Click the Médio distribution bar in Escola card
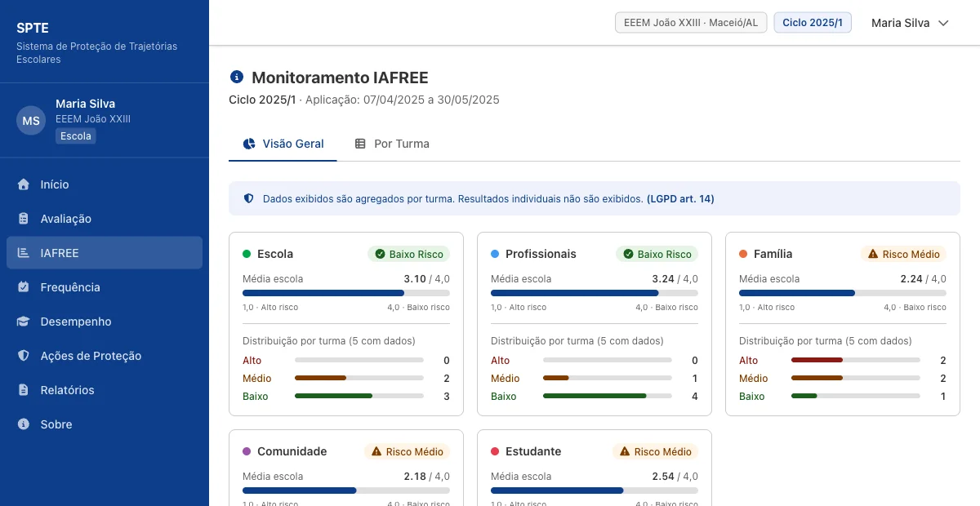This screenshot has height=506, width=980. pyautogui.click(x=359, y=378)
